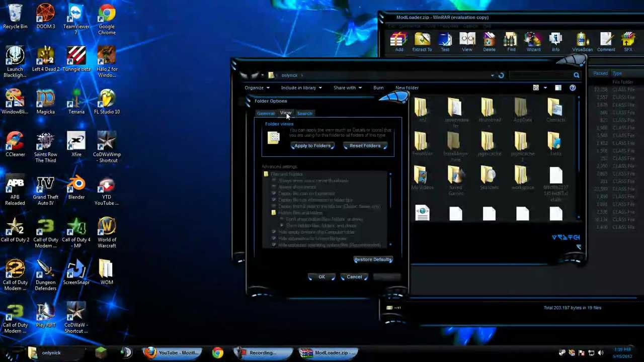Toggle 'Display file size information in folder tips' checkbox
The width and height of the screenshot is (644, 362).
pos(274,200)
